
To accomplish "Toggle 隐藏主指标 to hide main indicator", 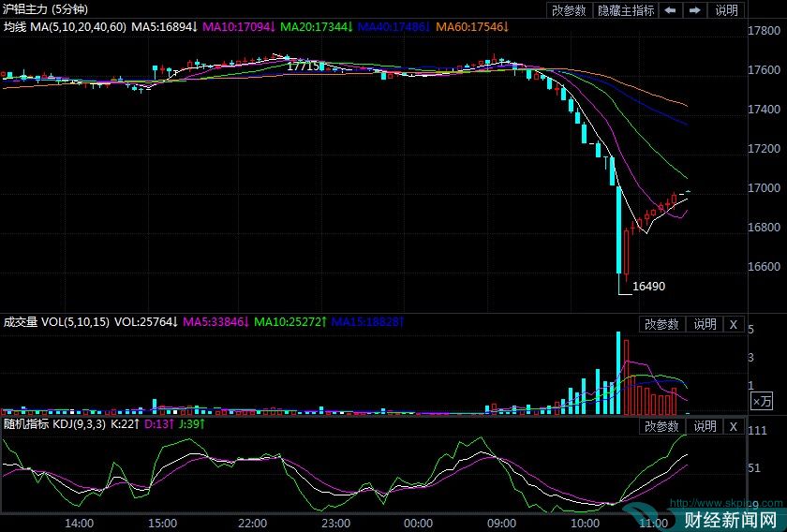I will [627, 10].
